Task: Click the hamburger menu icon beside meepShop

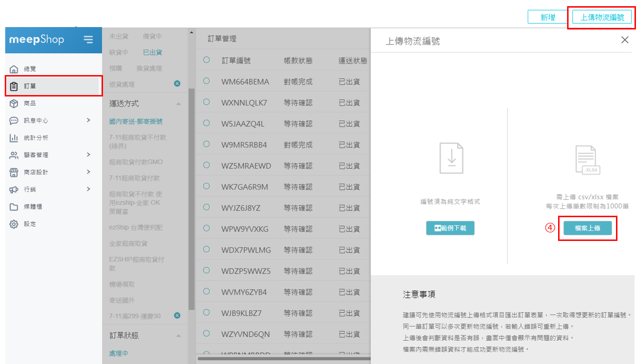Action: 88,39
